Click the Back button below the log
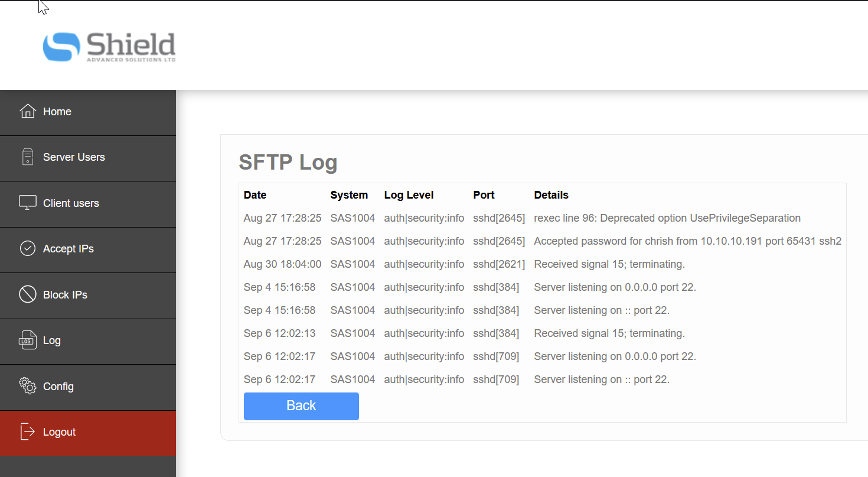The image size is (868, 477). coord(301,406)
